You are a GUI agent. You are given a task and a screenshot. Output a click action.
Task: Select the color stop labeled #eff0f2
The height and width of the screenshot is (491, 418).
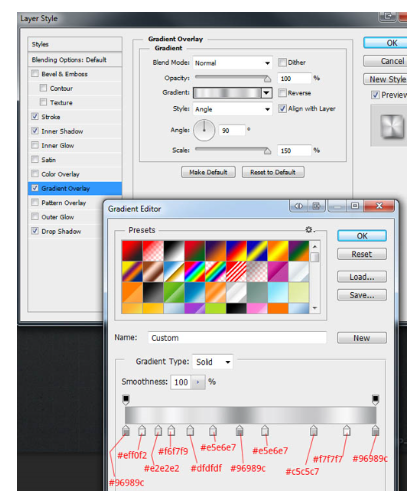142,430
